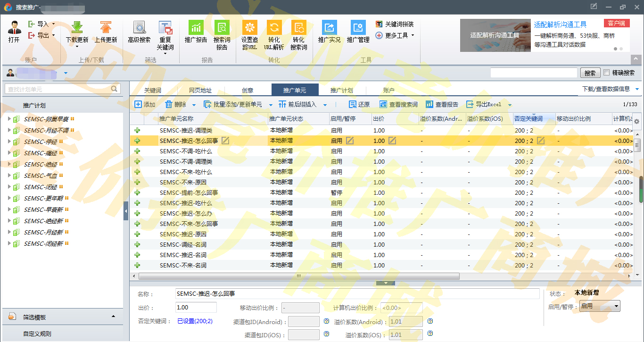Click the 重复关键词 icon

pos(165,27)
